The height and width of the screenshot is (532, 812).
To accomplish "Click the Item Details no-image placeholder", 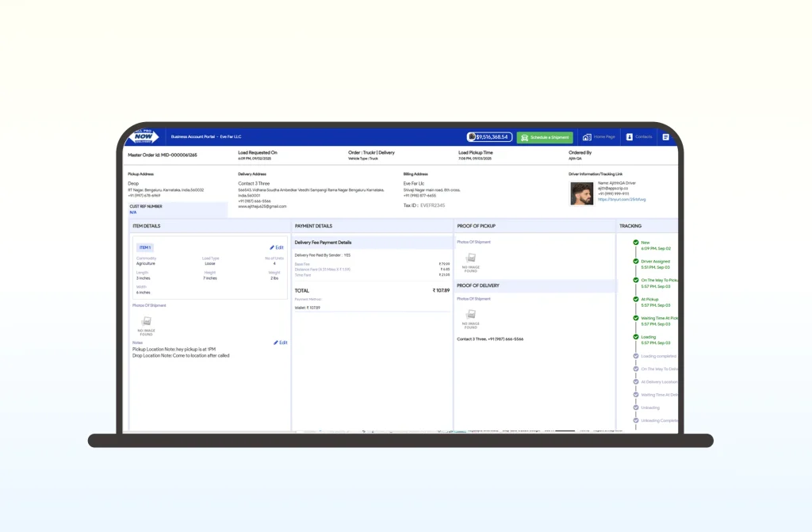I will pyautogui.click(x=146, y=322).
